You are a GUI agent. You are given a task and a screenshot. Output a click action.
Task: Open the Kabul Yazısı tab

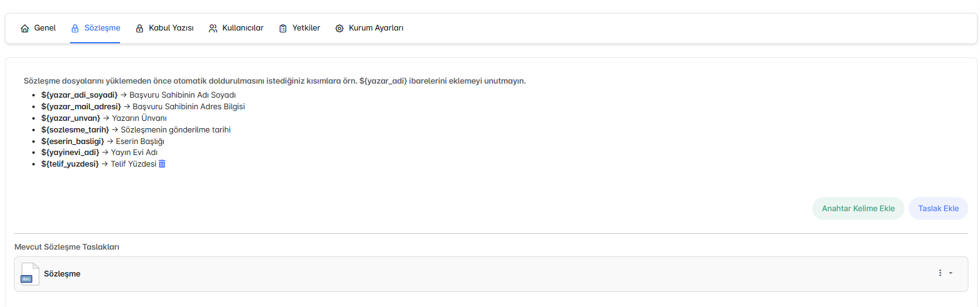[171, 28]
